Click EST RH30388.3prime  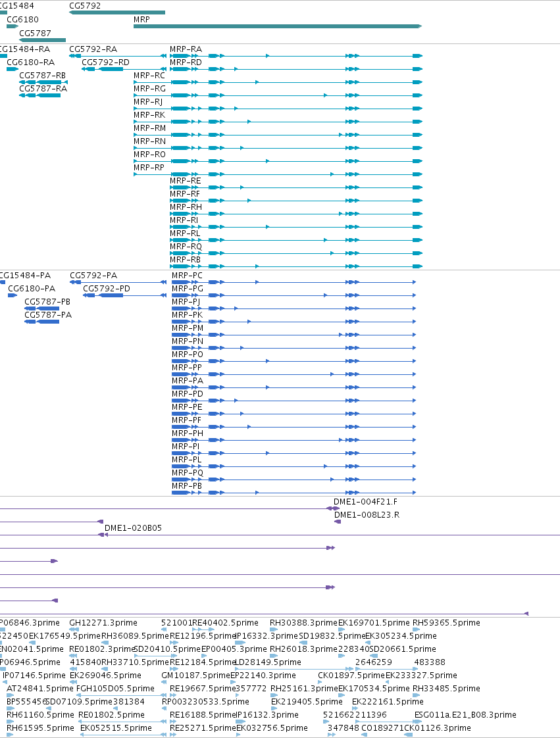point(304,623)
